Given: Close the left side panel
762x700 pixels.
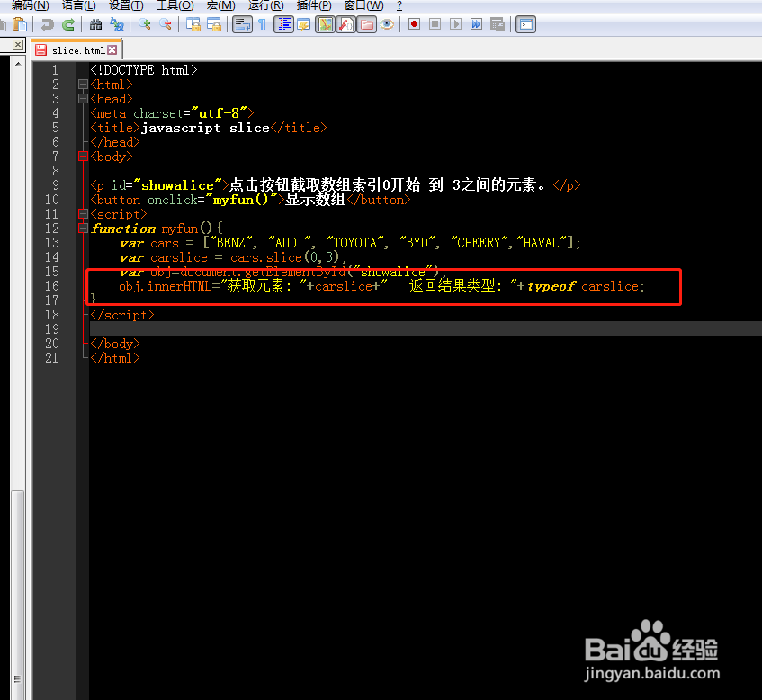Looking at the screenshot, I should (x=18, y=45).
